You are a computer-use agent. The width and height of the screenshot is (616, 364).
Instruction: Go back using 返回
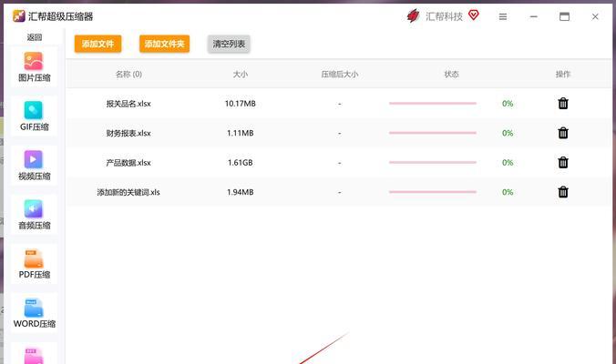pyautogui.click(x=35, y=37)
